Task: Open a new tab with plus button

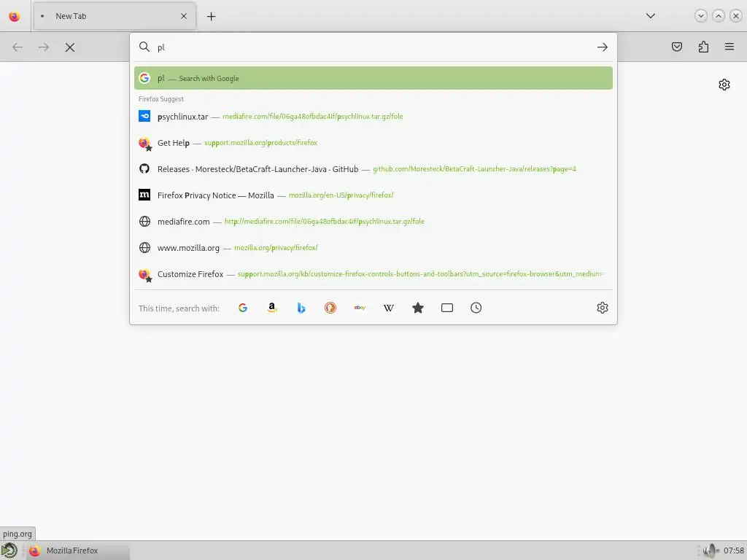Action: [x=211, y=16]
